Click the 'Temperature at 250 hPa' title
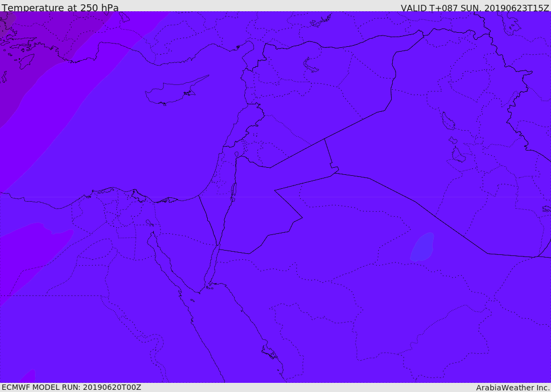Viewport: 551px width, 392px height. tap(60, 8)
